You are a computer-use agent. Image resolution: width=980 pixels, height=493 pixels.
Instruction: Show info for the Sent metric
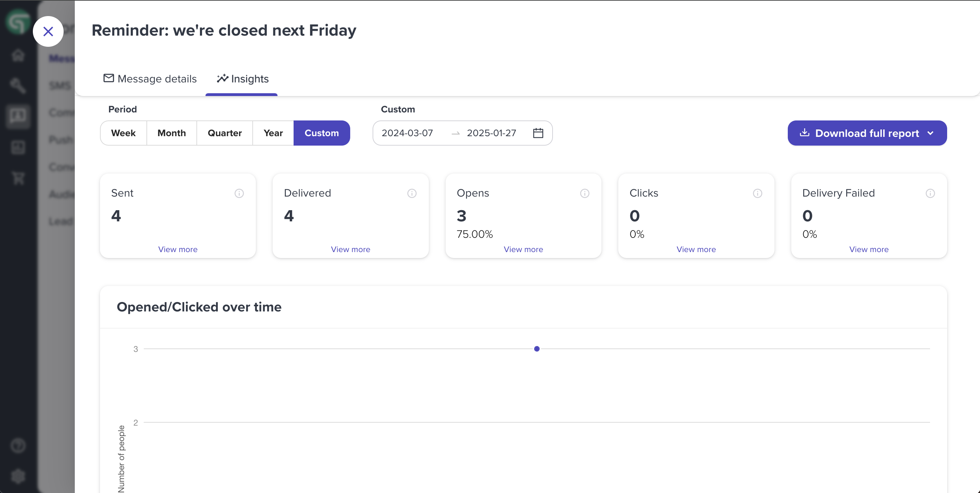point(239,193)
